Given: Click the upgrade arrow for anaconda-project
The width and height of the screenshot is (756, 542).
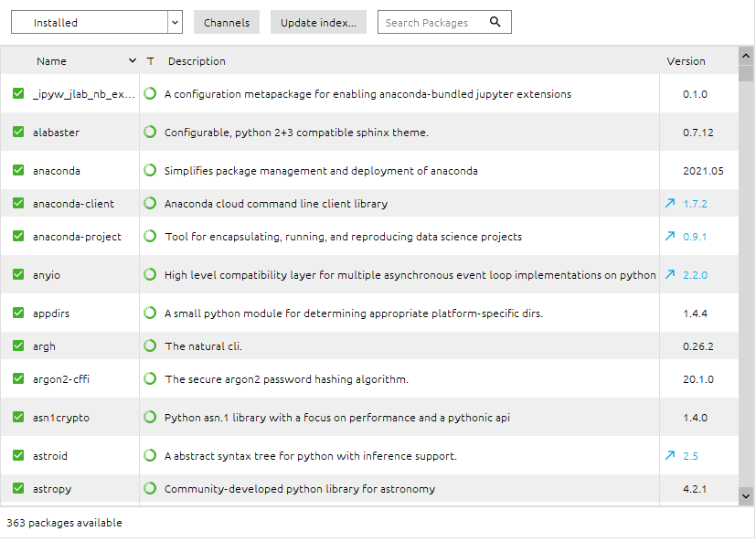Looking at the screenshot, I should [670, 236].
